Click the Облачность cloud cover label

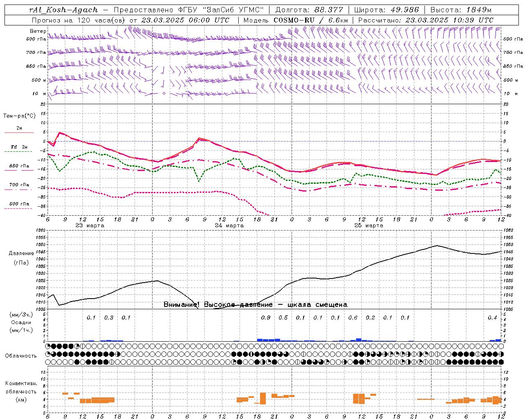tap(21, 356)
